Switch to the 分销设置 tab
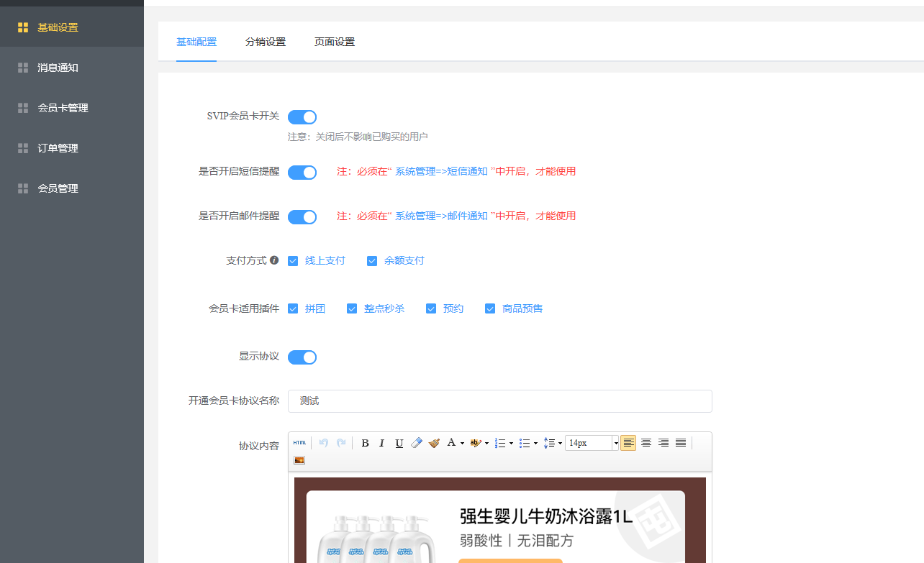Image resolution: width=924 pixels, height=563 pixels. point(266,42)
